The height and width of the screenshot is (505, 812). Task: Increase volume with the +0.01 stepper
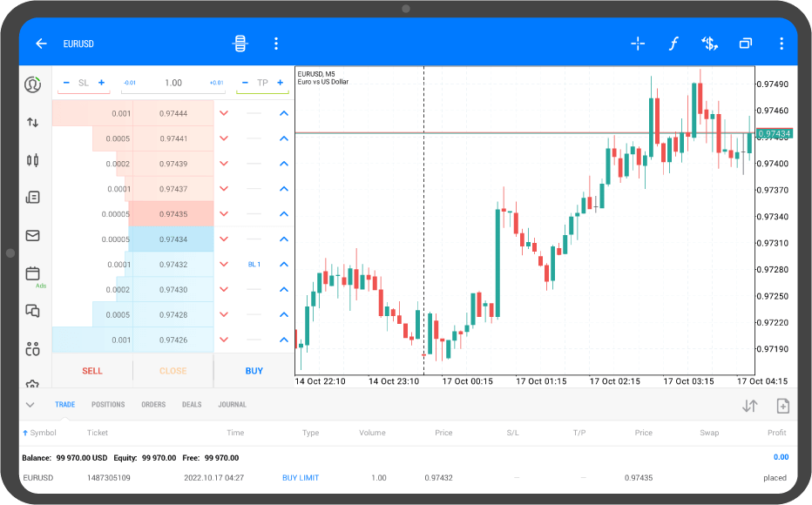(216, 83)
